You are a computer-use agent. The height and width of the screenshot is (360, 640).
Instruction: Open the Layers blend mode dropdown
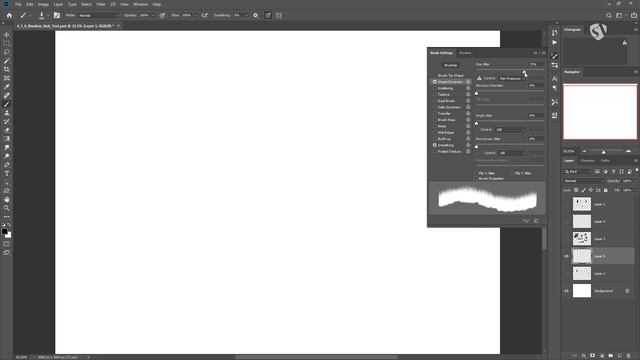[x=583, y=181]
